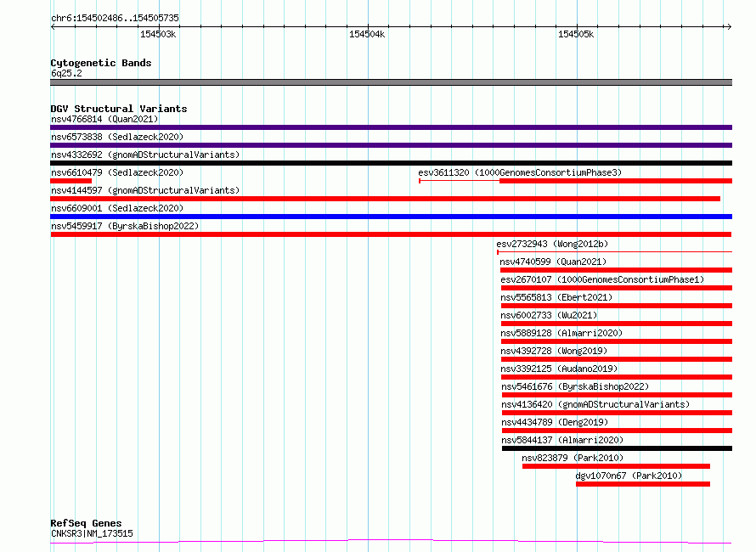Click the red bar of nsv5459917
The image size is (756, 552).
click(391, 234)
